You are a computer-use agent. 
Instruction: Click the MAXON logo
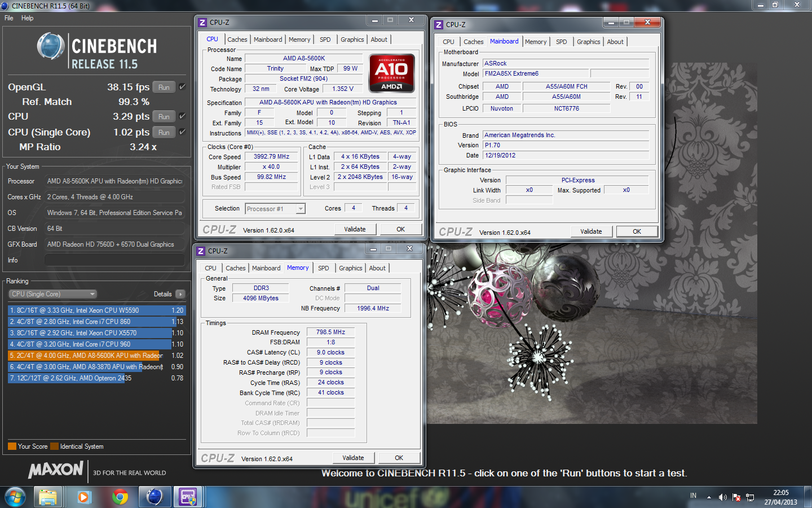click(56, 470)
